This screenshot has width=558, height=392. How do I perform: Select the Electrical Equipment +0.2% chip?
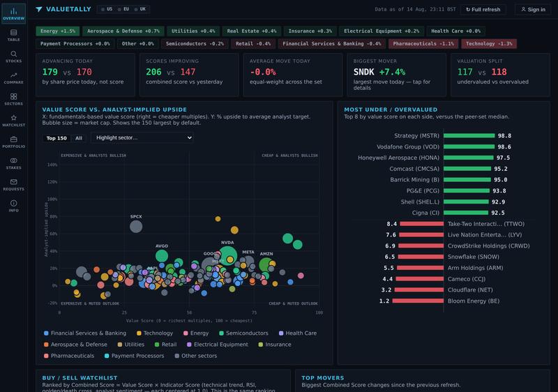click(382, 31)
